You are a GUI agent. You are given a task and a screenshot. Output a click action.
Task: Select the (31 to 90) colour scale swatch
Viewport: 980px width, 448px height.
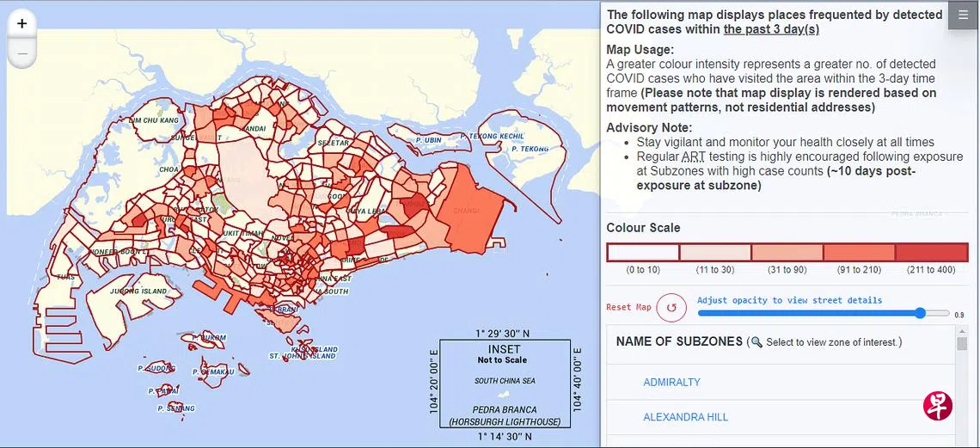[x=787, y=253]
